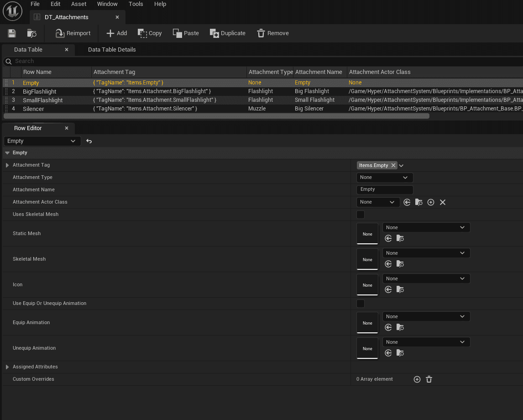Image resolution: width=523 pixels, height=420 pixels.
Task: Open the Edit menu
Action: (55, 4)
